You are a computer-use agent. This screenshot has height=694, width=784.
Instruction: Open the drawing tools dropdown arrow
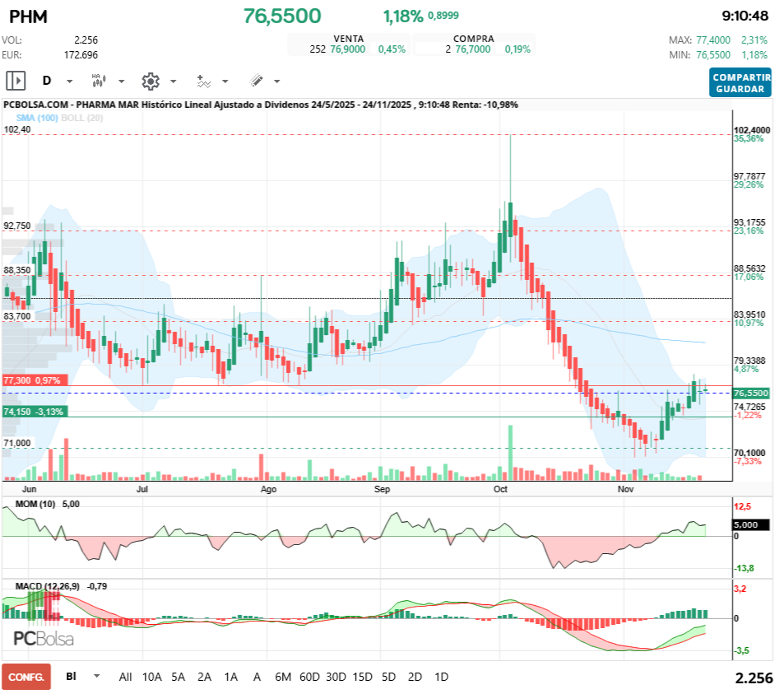pos(276,82)
